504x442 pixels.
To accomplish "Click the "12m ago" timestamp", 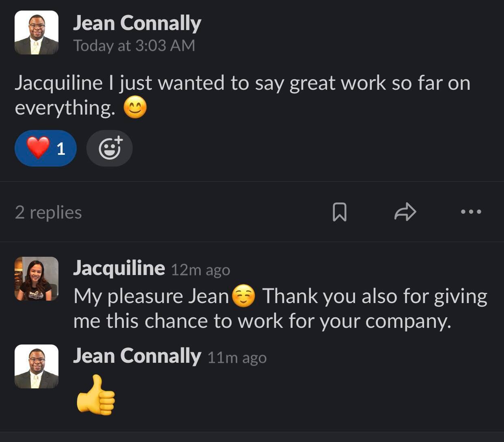I will (200, 270).
